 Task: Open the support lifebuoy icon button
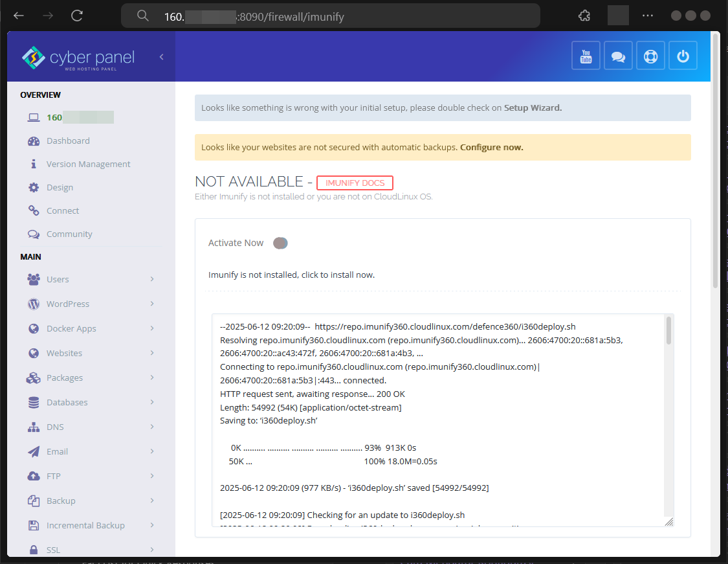(x=650, y=56)
